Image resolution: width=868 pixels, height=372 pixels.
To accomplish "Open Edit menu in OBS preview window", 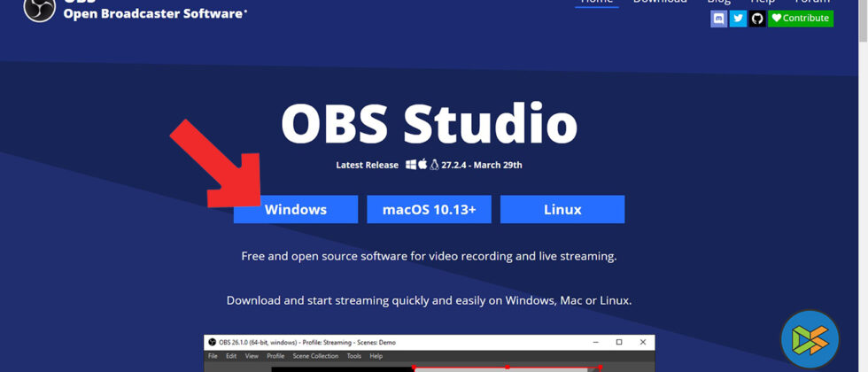I will point(231,356).
